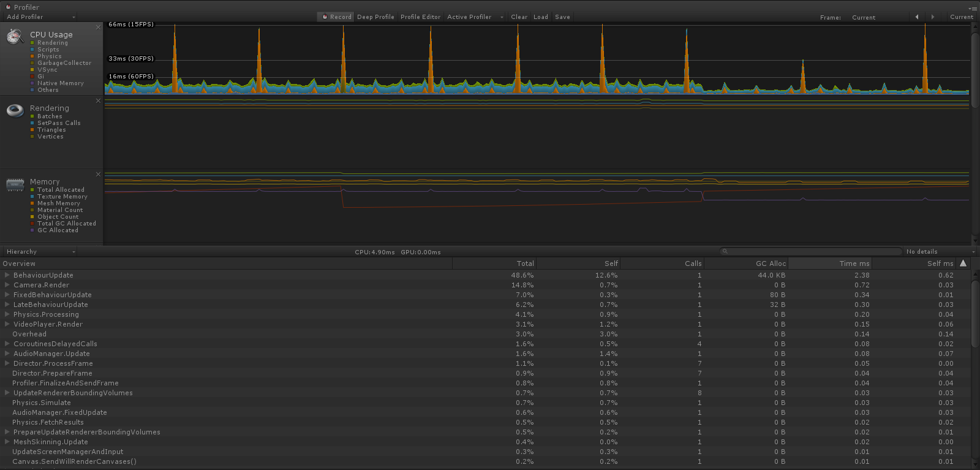
Task: Select the CPU Usage profiler icon
Action: (x=15, y=37)
